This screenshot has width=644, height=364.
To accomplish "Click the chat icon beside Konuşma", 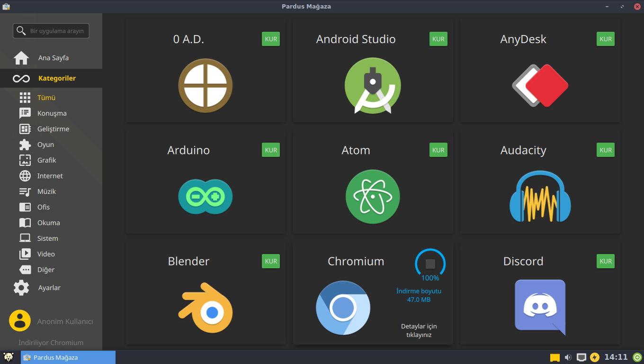I will (x=25, y=113).
